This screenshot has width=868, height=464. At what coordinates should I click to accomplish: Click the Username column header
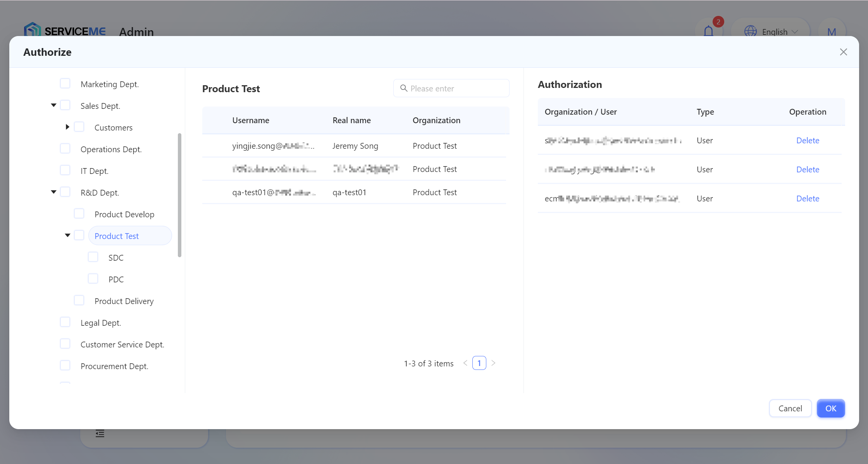point(251,120)
